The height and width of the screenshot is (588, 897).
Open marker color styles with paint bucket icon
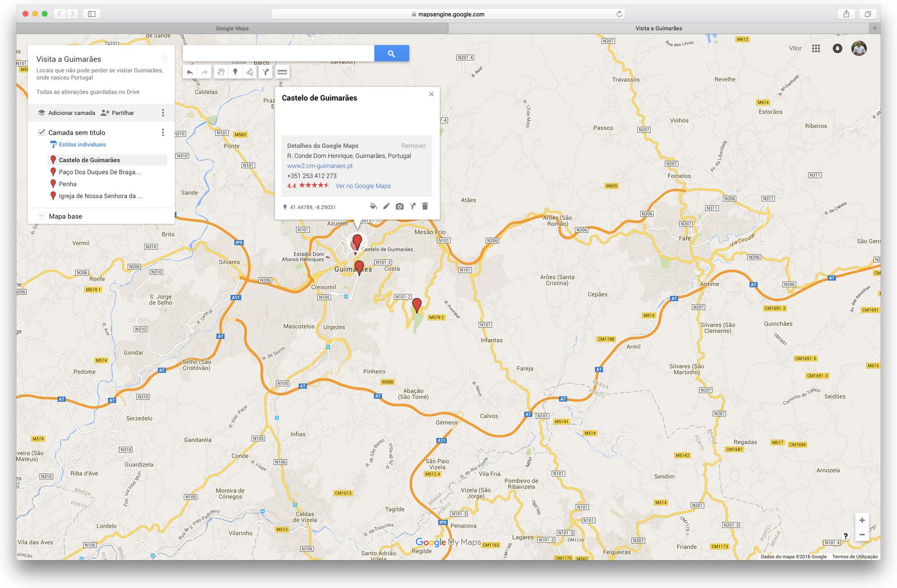373,207
